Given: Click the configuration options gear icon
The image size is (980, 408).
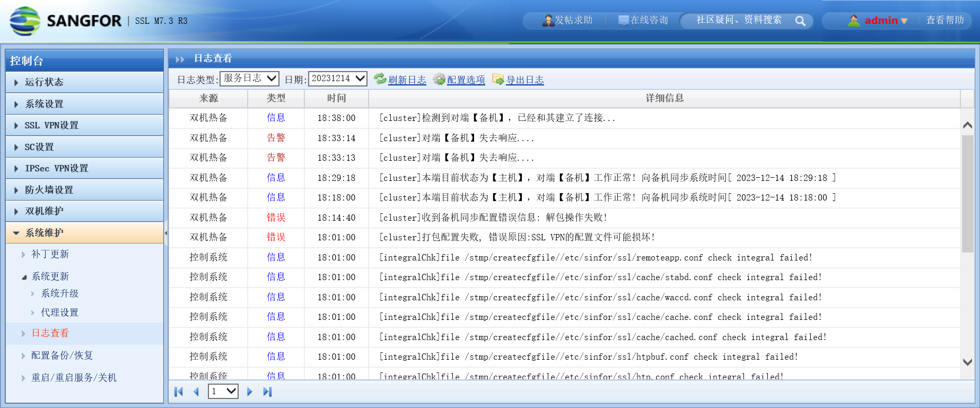Looking at the screenshot, I should coord(439,79).
